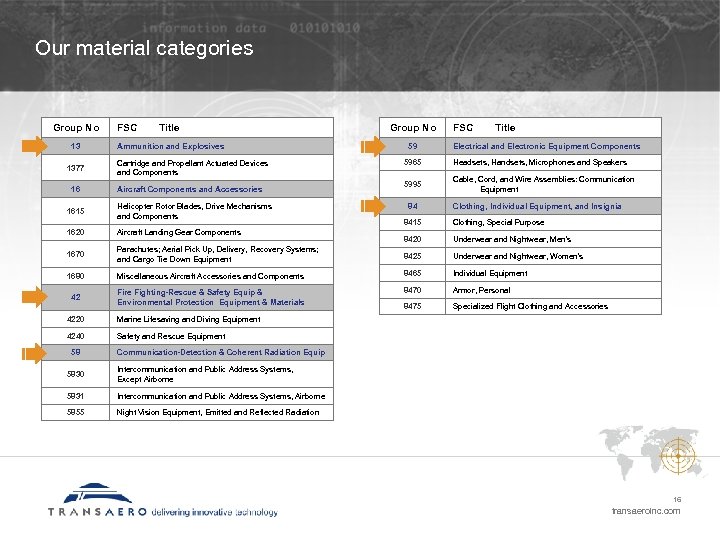Select 'Aircraft Components and Accessories' heading
The image size is (720, 540).
point(221,189)
